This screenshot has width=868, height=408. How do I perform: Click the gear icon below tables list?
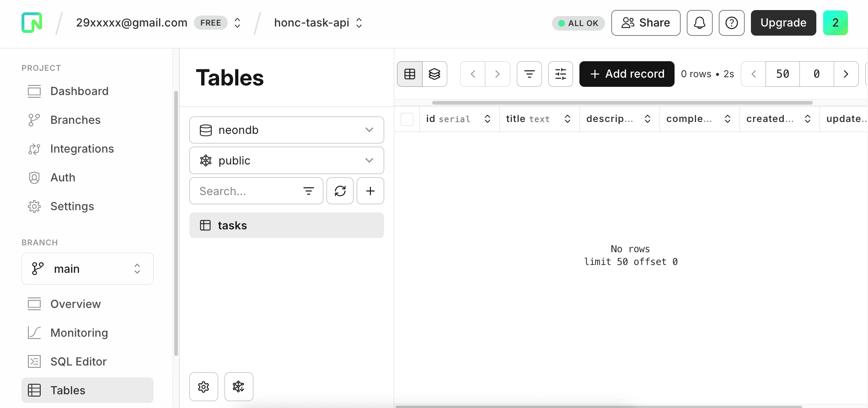204,387
